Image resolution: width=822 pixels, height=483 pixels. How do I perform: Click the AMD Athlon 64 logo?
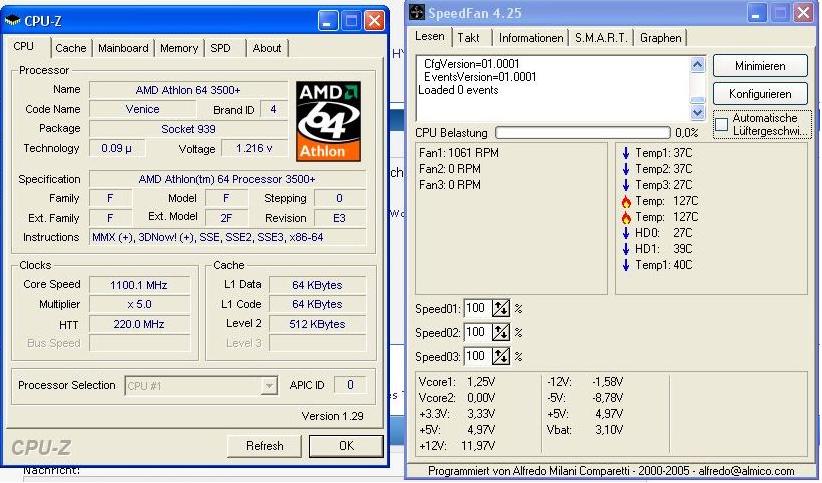point(328,121)
